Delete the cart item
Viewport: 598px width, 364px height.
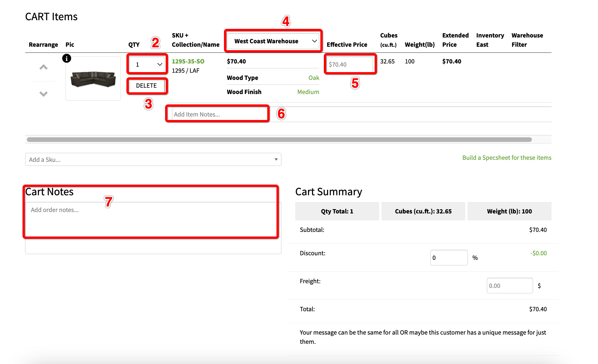[146, 86]
